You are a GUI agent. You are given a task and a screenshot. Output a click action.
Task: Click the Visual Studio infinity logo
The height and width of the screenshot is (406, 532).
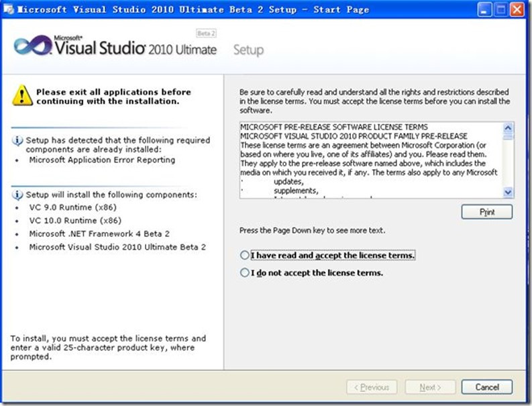33,46
